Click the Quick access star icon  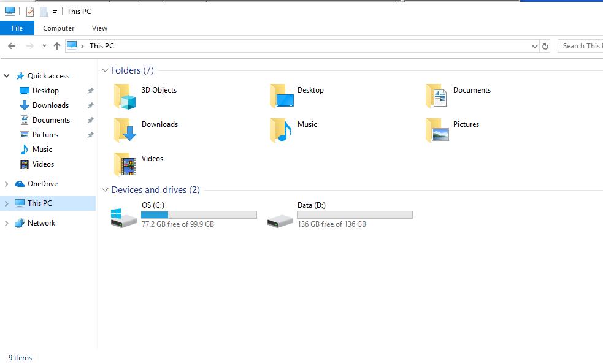click(20, 76)
